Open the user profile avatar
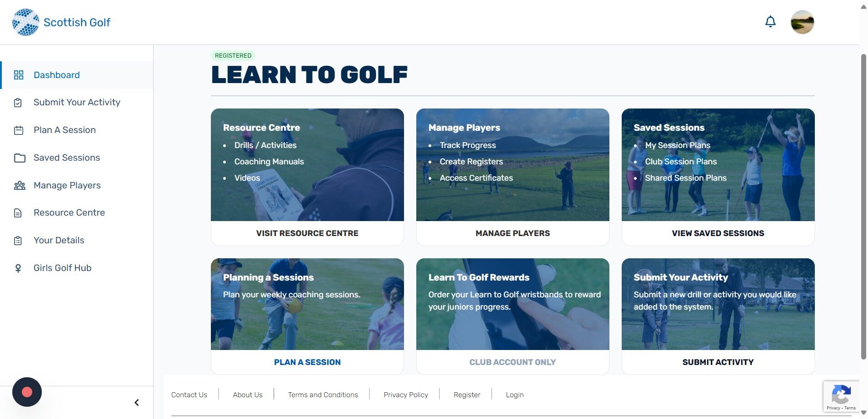 tap(802, 22)
